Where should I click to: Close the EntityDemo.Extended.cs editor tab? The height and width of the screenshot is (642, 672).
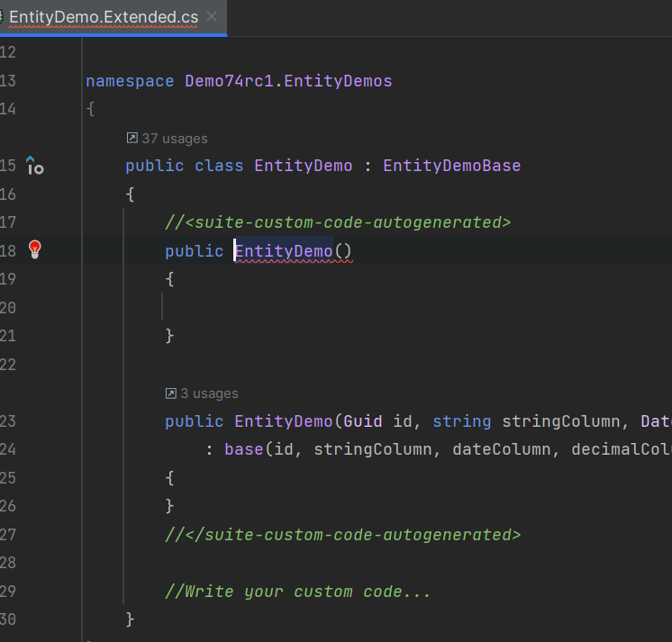click(212, 17)
